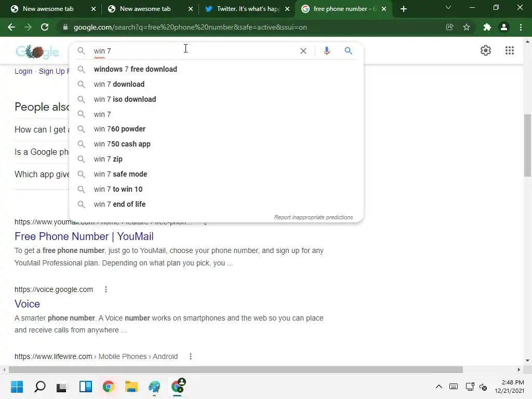Open the Voice search result link
Viewport: 532px width, 399px height.
(27, 303)
